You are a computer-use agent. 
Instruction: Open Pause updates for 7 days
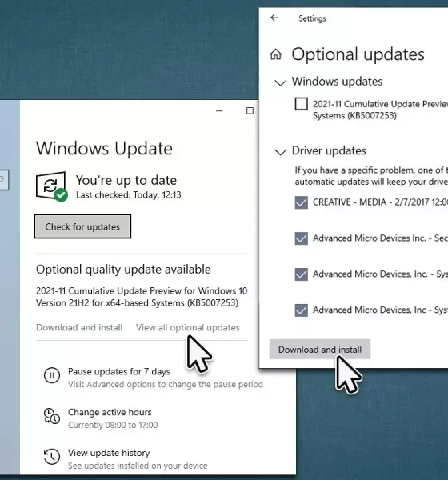pyautogui.click(x=119, y=371)
